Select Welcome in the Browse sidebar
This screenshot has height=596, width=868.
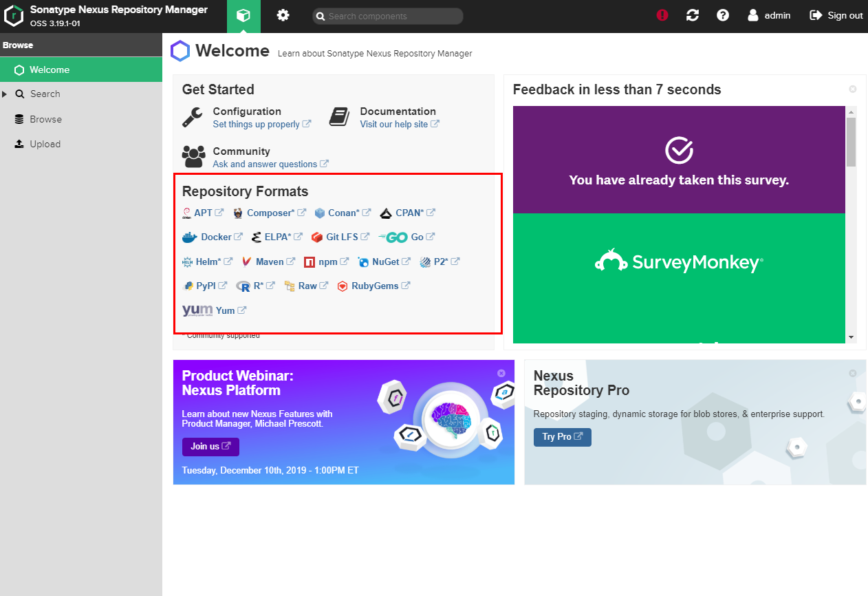81,70
